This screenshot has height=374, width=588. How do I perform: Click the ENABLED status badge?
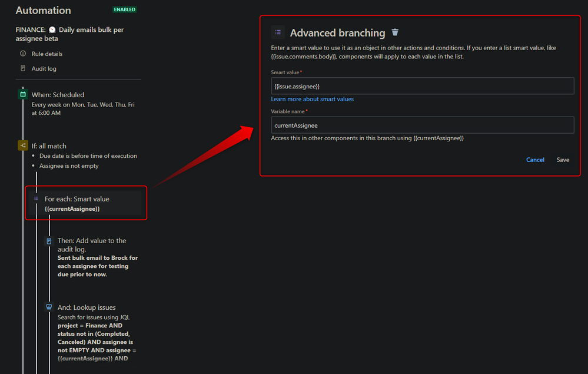[125, 10]
